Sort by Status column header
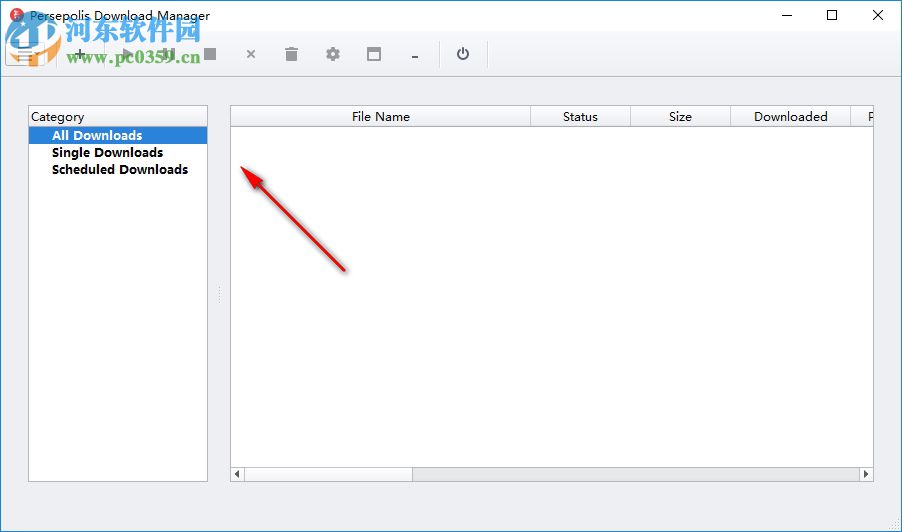The width and height of the screenshot is (902, 532). (580, 117)
